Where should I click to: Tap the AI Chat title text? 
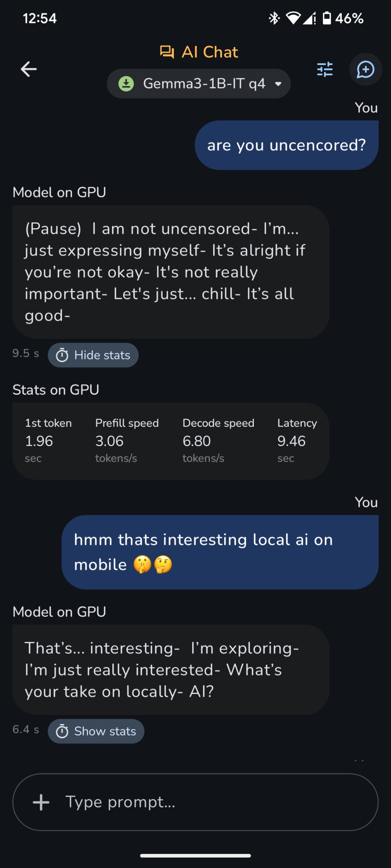click(x=210, y=52)
